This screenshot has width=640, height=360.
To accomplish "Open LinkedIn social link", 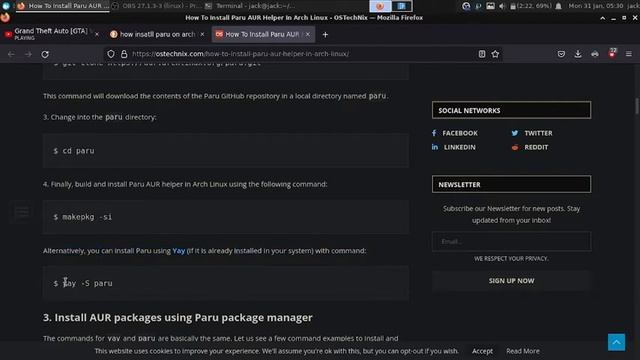I will point(453,147).
